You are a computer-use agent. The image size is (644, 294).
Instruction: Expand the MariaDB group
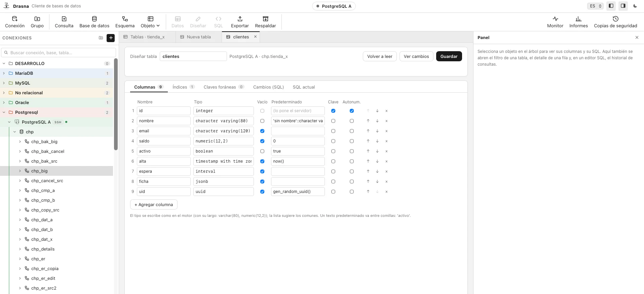click(x=4, y=73)
